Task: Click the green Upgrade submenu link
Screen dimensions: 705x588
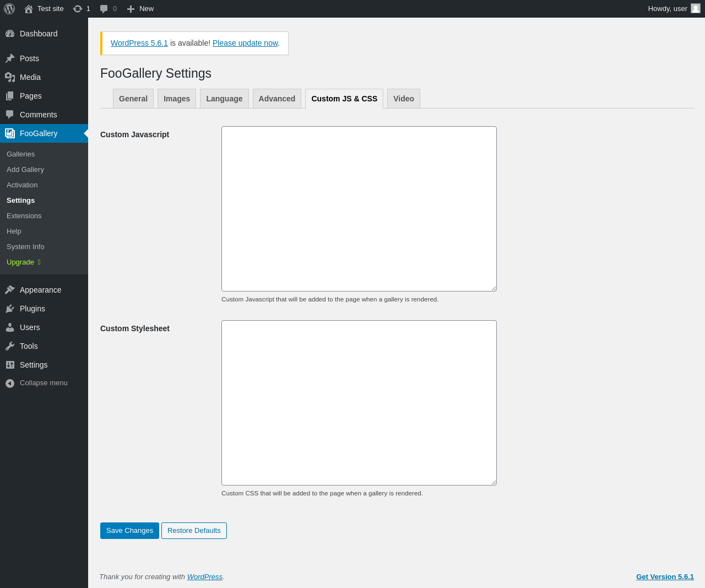Action: pos(44,262)
